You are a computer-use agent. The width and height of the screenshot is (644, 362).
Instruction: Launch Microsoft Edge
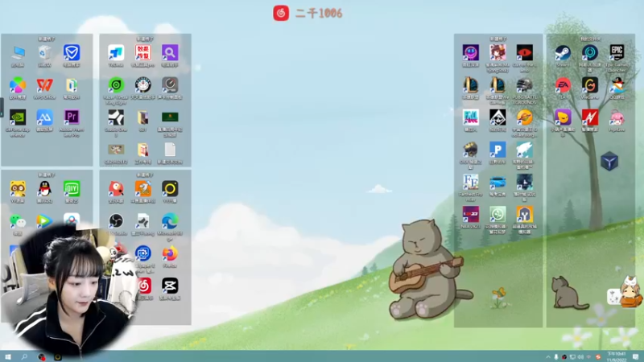(170, 221)
